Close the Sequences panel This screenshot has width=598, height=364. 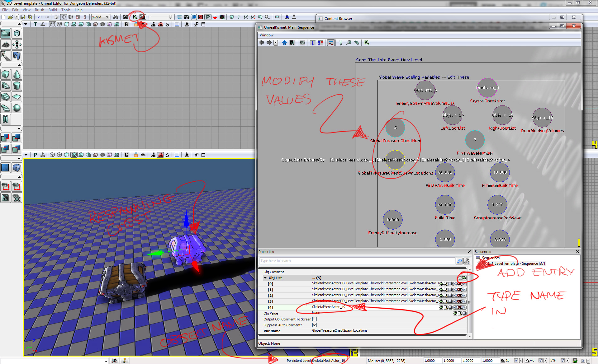[x=577, y=252]
